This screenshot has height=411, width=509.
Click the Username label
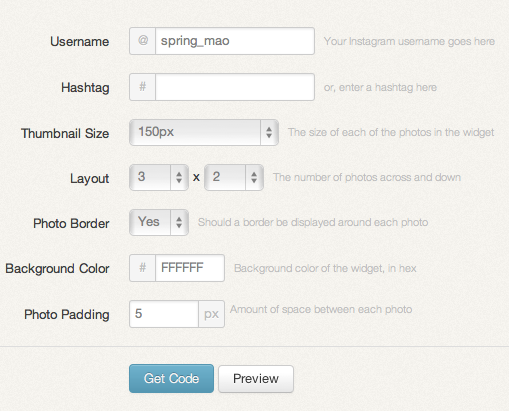[80, 42]
